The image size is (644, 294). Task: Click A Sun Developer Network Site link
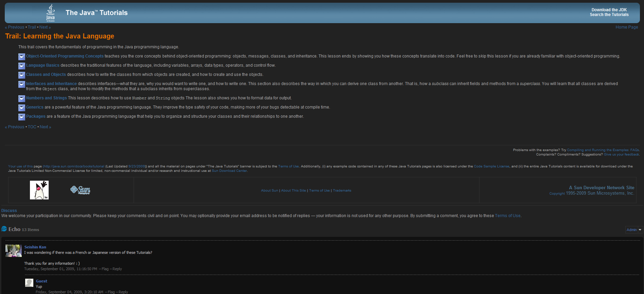[601, 187]
